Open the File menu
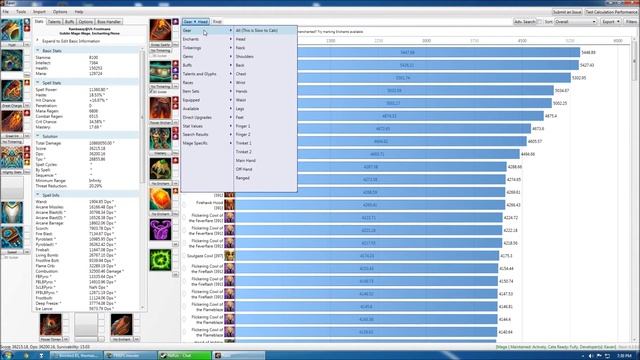The height and width of the screenshot is (360, 640). pos(6,12)
